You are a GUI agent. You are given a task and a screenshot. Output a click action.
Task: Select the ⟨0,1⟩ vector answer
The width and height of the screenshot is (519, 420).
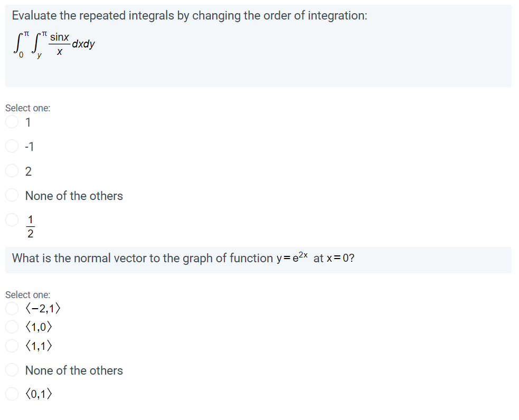click(12, 394)
